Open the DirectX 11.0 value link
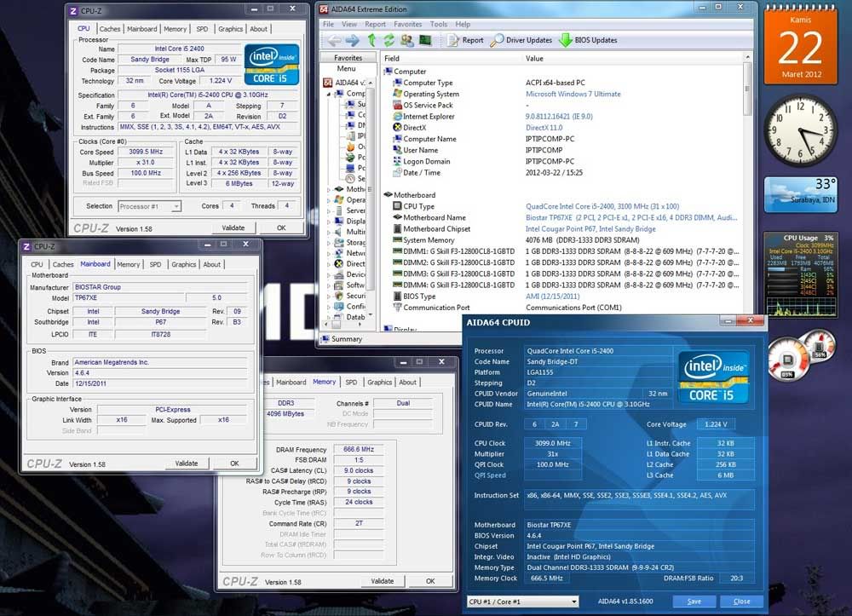The image size is (852, 616). click(544, 128)
